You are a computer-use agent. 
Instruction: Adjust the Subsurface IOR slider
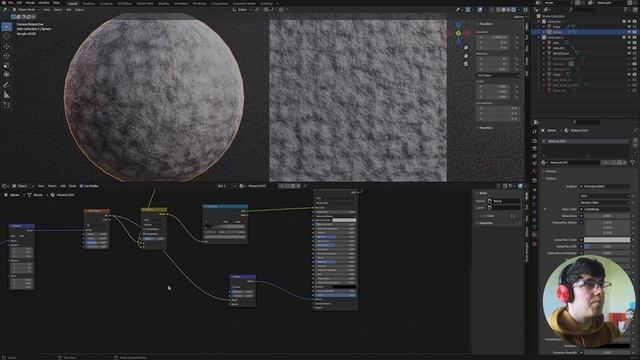point(607,247)
